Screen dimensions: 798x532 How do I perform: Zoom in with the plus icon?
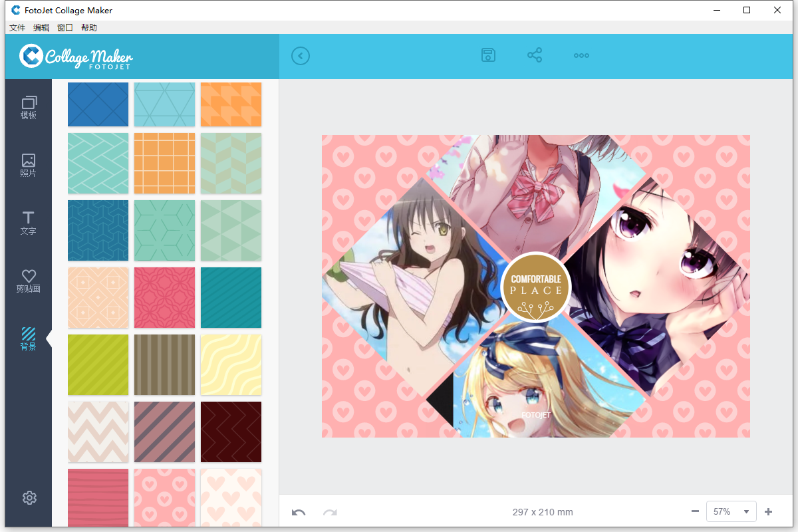click(769, 511)
